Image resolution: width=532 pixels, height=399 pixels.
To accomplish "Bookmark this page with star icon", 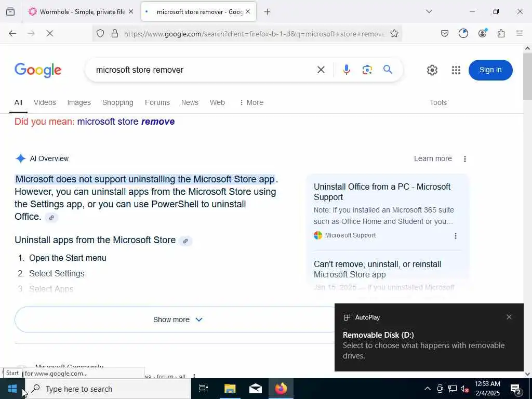I will pos(394,33).
